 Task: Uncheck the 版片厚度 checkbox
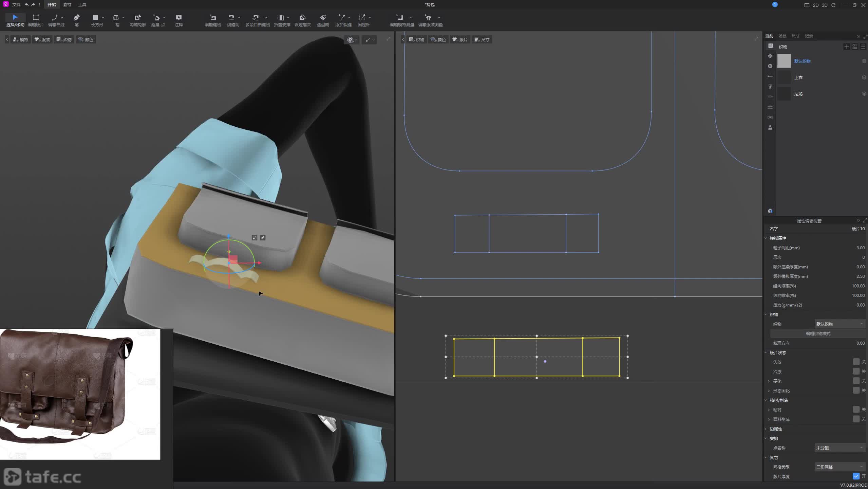856,476
